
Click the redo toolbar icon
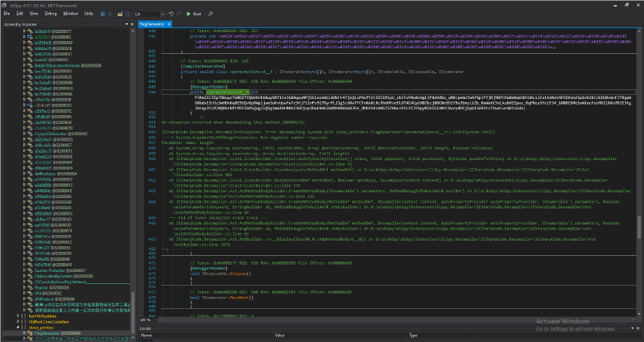pos(179,14)
